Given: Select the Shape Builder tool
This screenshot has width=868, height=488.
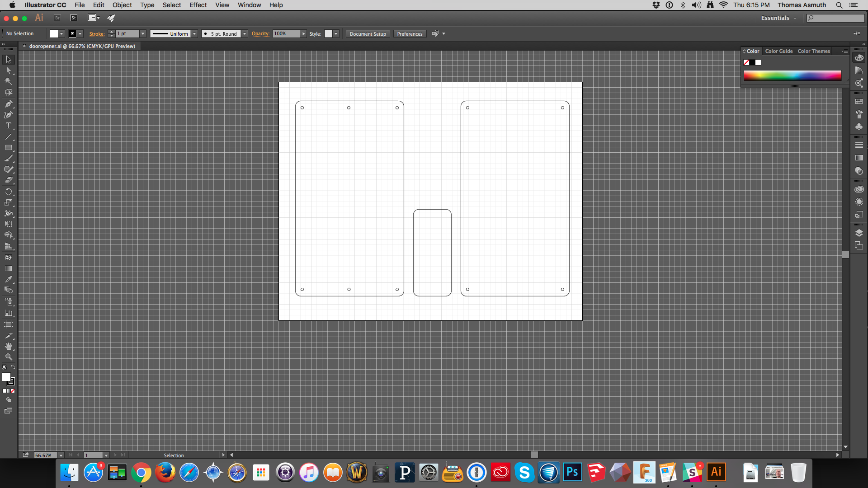Looking at the screenshot, I should pyautogui.click(x=9, y=235).
